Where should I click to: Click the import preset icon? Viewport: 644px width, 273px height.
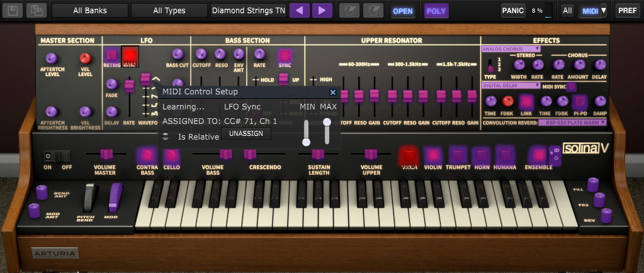(349, 10)
